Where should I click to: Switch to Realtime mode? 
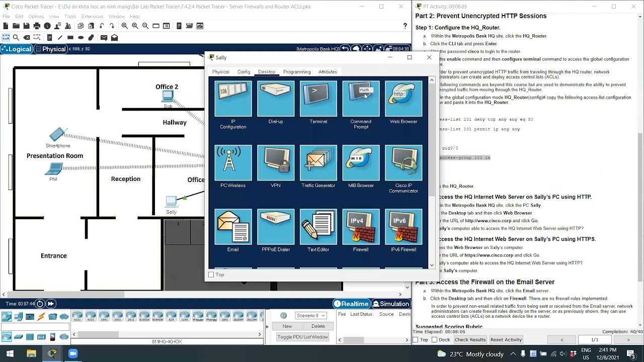[x=351, y=304]
